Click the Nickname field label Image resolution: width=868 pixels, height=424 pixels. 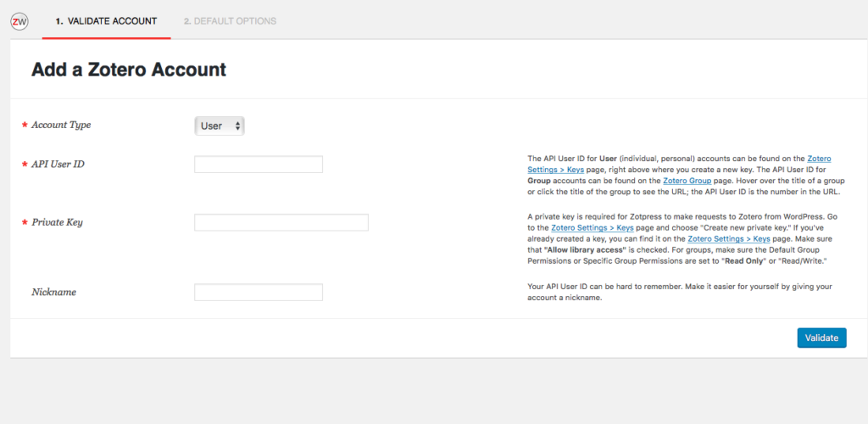(x=54, y=292)
